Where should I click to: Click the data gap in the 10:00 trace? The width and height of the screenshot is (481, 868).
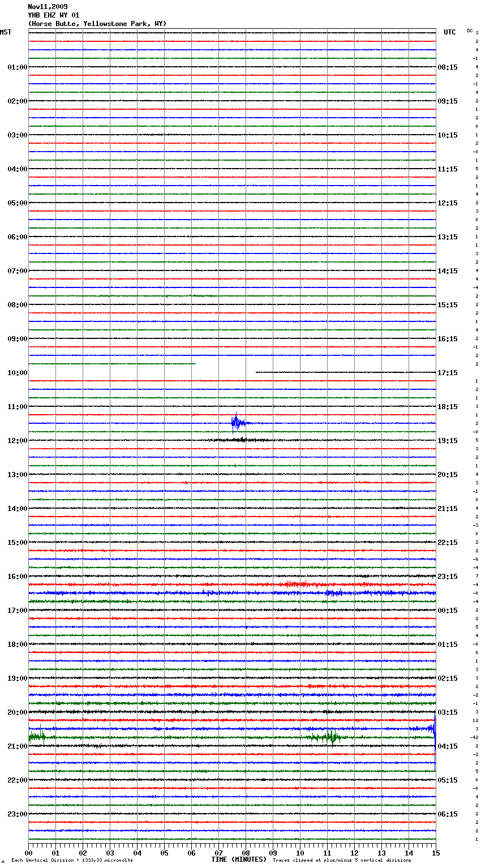[x=226, y=372]
